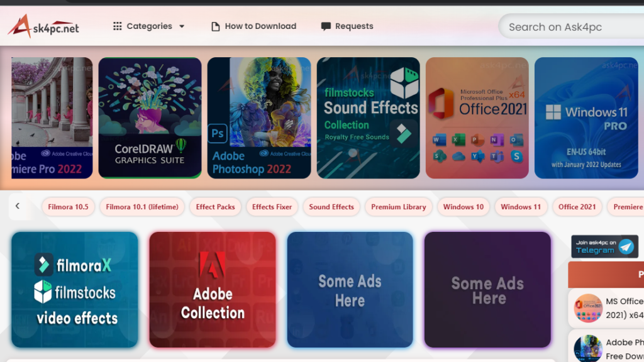Open the Windows 11 Pro banner
This screenshot has width=644, height=362.
tap(587, 118)
